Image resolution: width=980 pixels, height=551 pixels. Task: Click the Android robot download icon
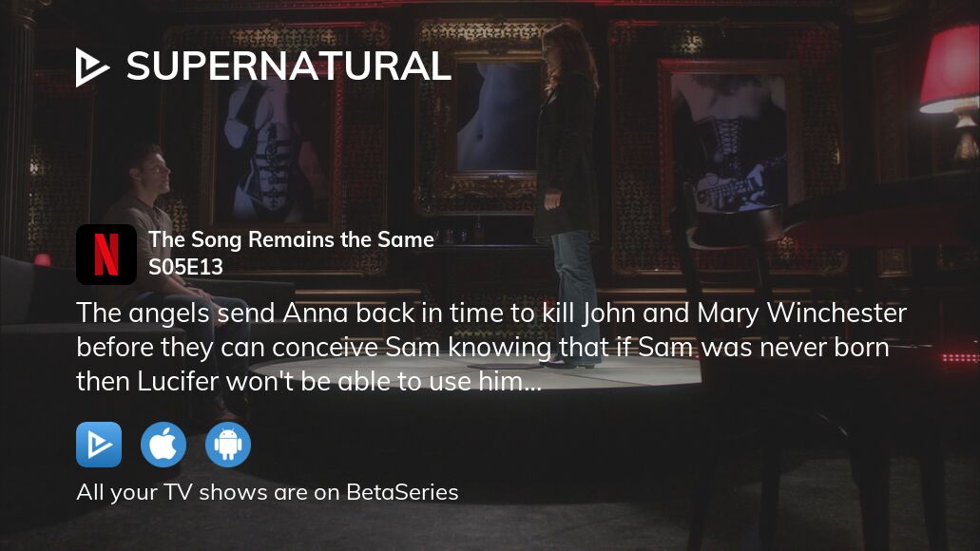click(x=228, y=445)
